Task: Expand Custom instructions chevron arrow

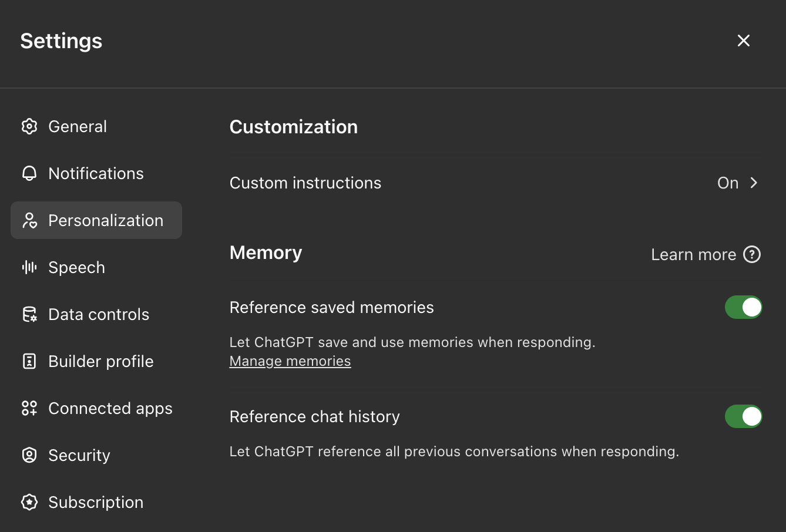Action: (754, 183)
